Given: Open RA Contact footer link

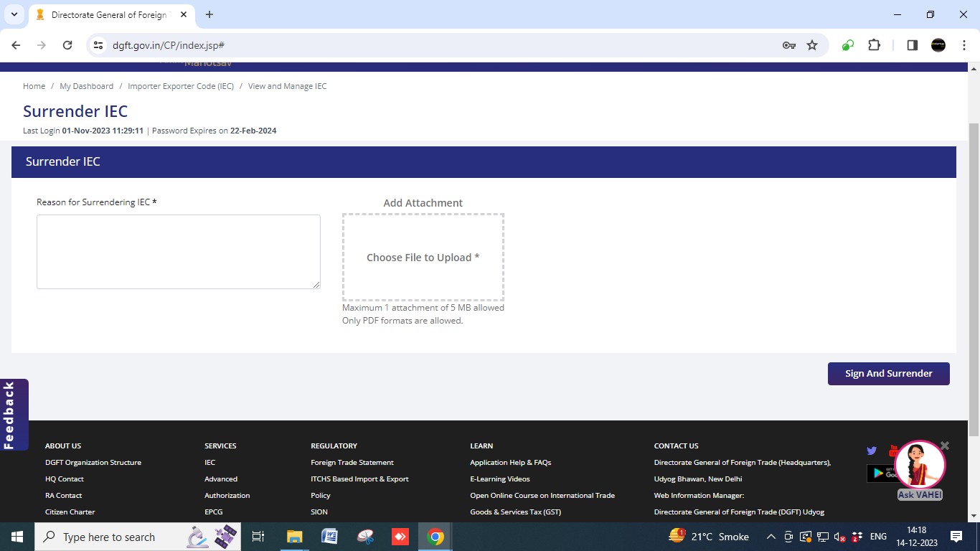Looking at the screenshot, I should coord(64,496).
